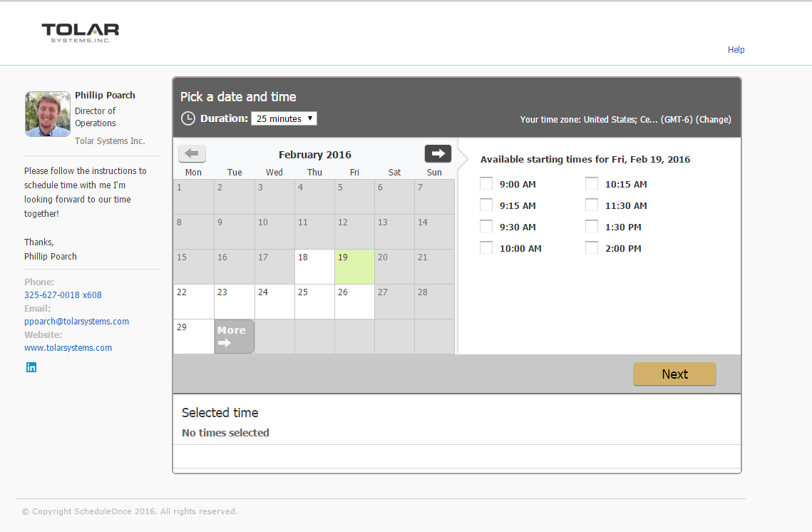The width and height of the screenshot is (812, 532).
Task: Email ppoarch@tolarsystems.com
Action: coord(77,321)
